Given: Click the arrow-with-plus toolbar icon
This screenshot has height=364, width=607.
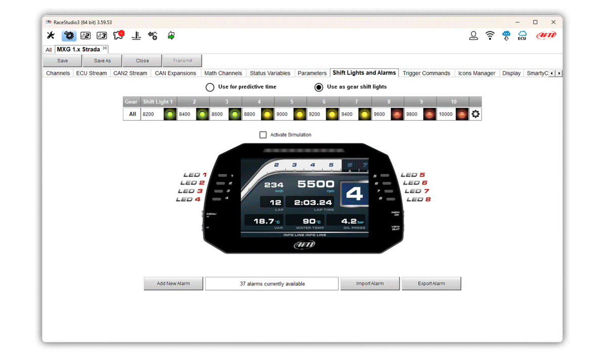Looking at the screenshot, I should tap(153, 35).
